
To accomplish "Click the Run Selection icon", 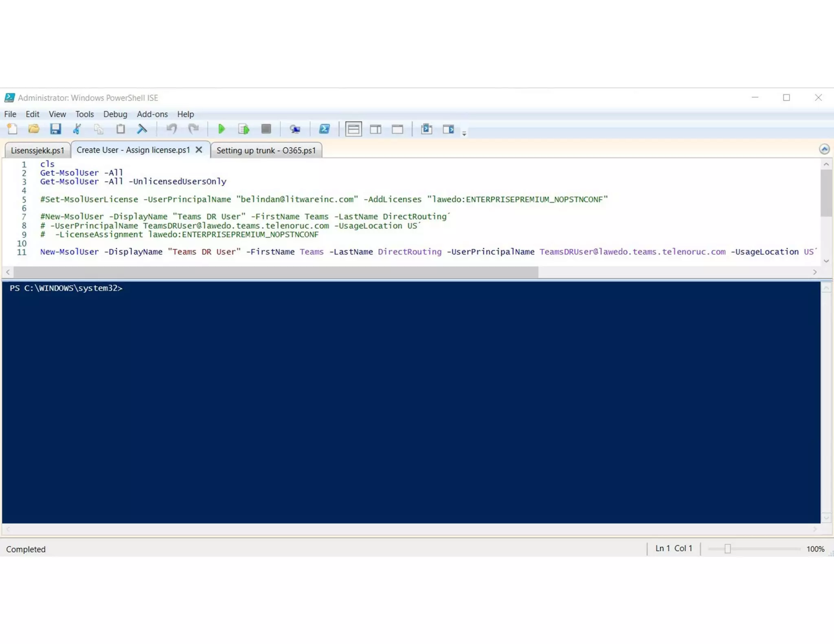I will click(244, 129).
